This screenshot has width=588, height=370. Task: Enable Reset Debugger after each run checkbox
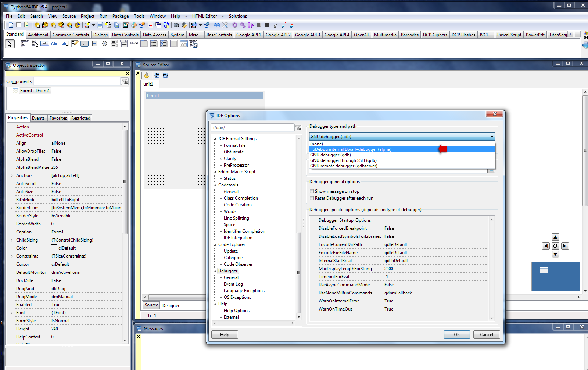tap(312, 198)
